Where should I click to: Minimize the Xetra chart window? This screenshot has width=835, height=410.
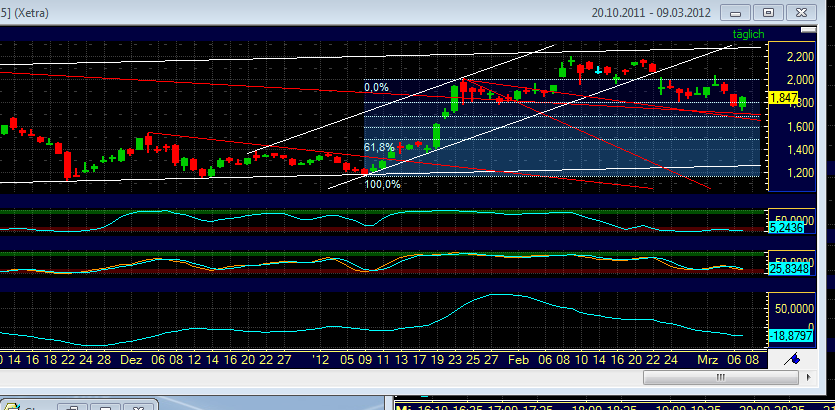[x=735, y=12]
